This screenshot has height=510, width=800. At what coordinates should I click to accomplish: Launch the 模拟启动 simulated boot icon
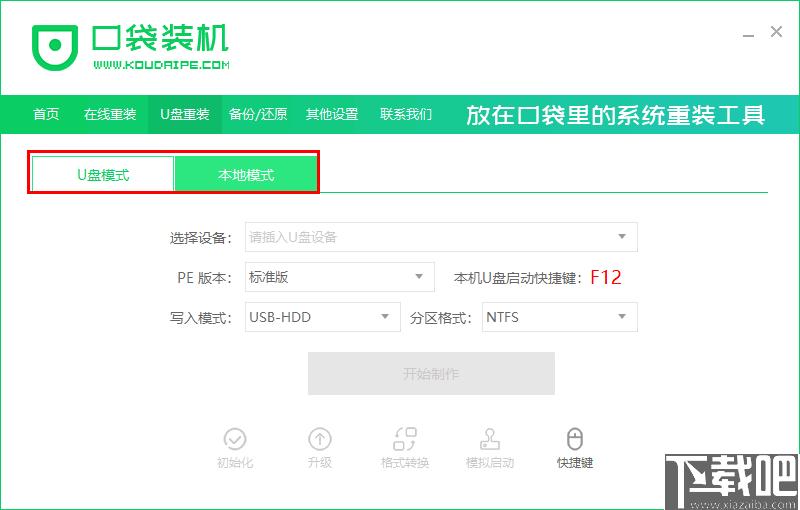490,440
